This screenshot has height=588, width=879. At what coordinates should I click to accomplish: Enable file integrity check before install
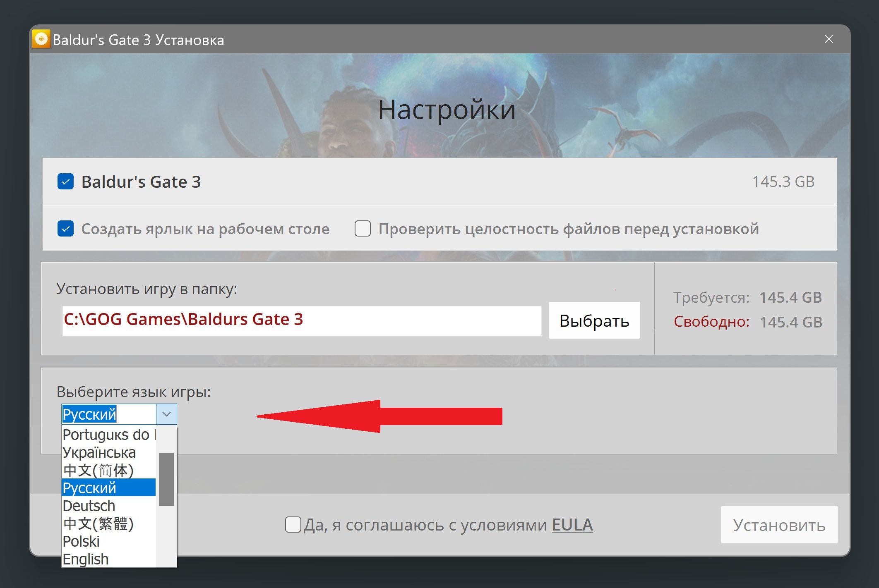[363, 229]
